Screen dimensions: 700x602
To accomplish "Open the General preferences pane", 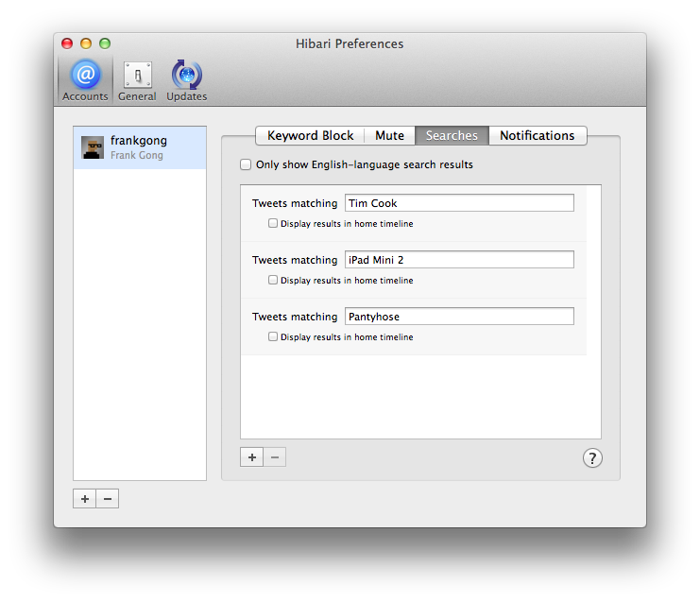I will tap(138, 80).
